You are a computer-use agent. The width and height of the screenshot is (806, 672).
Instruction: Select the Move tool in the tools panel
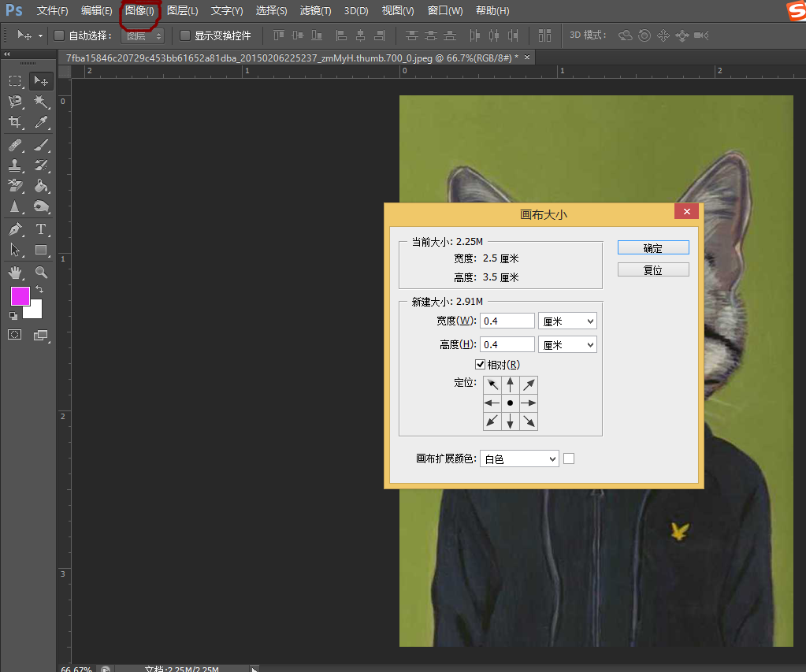41,80
